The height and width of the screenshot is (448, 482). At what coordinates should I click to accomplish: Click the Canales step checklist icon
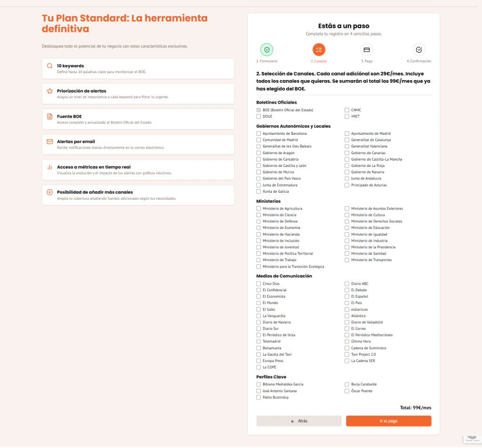click(319, 49)
